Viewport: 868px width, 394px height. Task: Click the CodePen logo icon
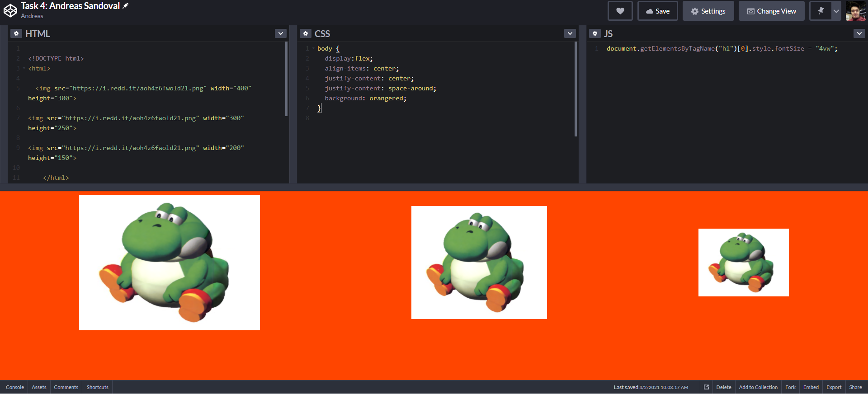pyautogui.click(x=10, y=11)
